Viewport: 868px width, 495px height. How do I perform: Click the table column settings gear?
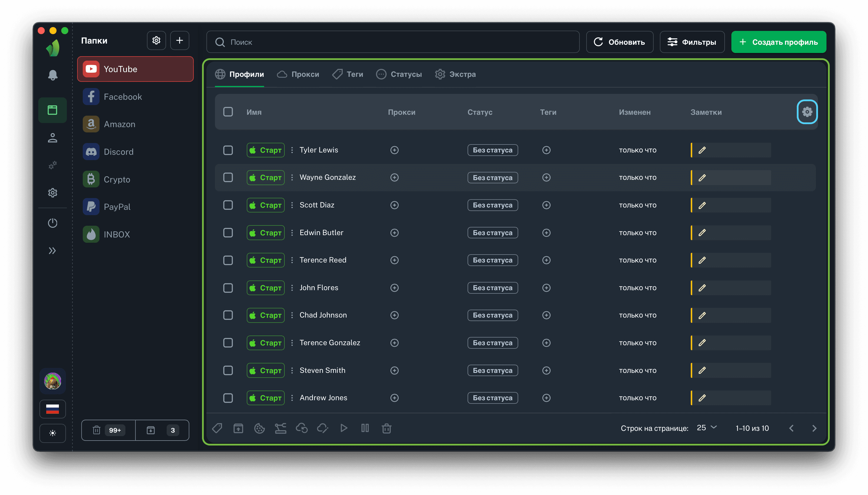(x=807, y=112)
